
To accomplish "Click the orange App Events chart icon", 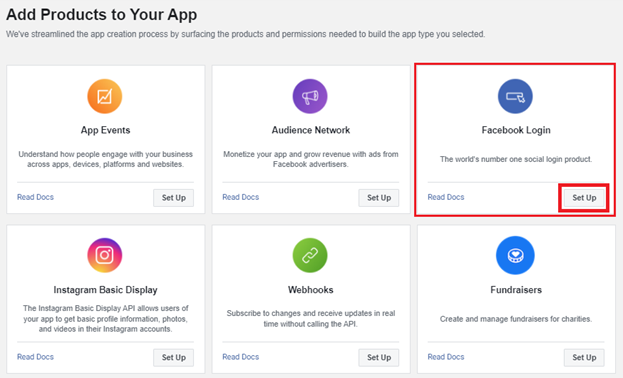I will point(104,96).
